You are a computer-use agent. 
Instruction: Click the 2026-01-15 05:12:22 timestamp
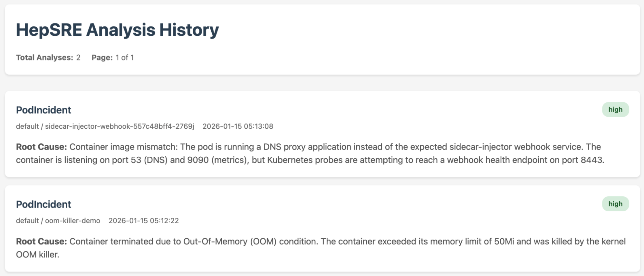144,221
